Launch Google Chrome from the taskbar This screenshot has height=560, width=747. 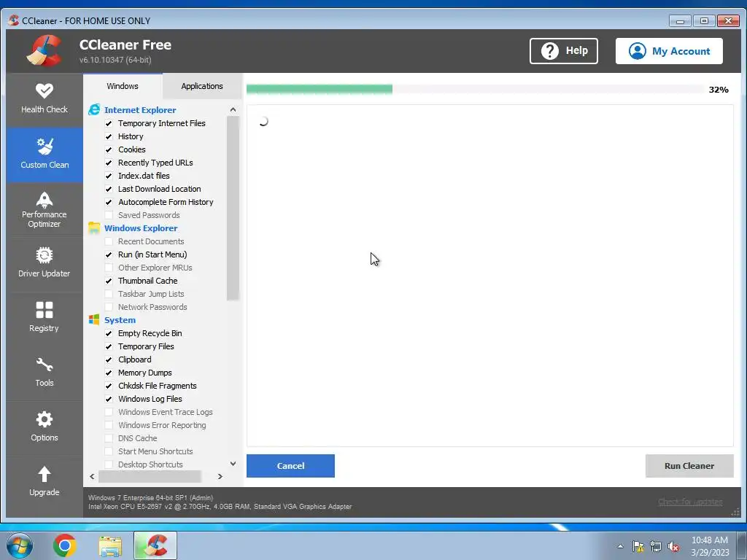tap(65, 545)
